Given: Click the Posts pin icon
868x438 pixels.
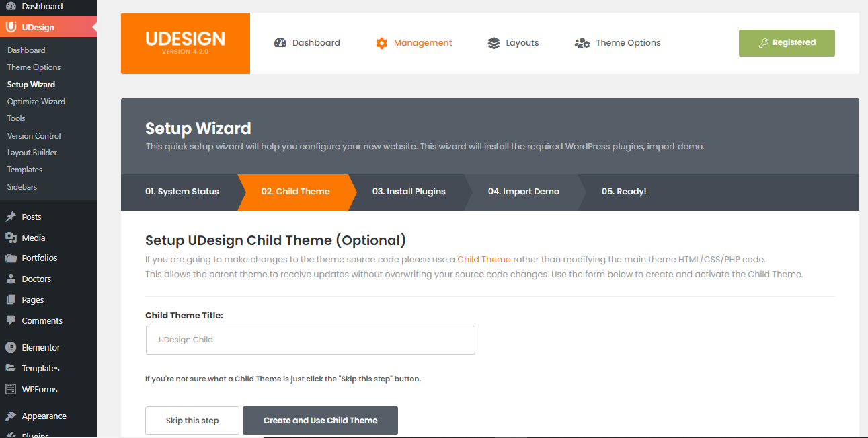Looking at the screenshot, I should click(11, 217).
